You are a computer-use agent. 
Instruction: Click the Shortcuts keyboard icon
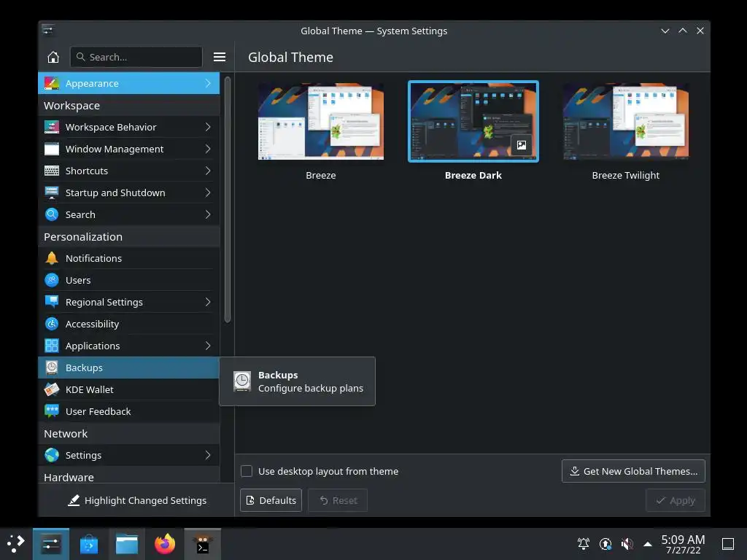point(52,171)
